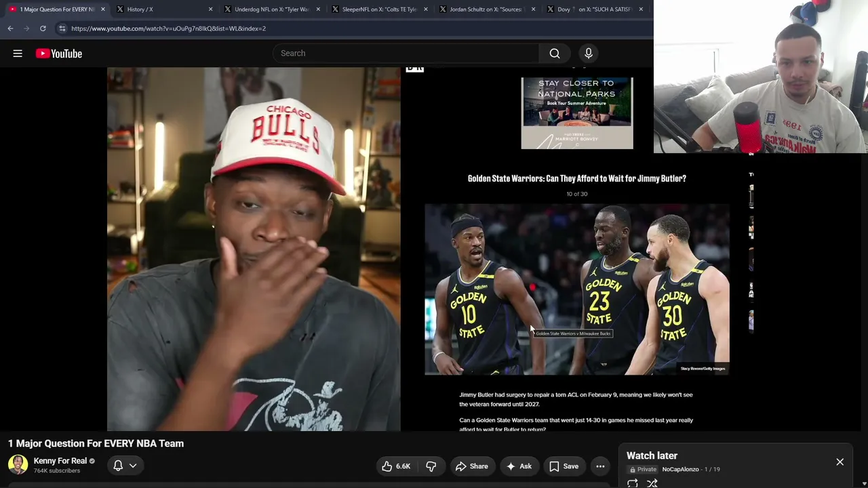Viewport: 868px width, 488px height.
Task: Expand the notification bell dropdown
Action: (x=125, y=466)
